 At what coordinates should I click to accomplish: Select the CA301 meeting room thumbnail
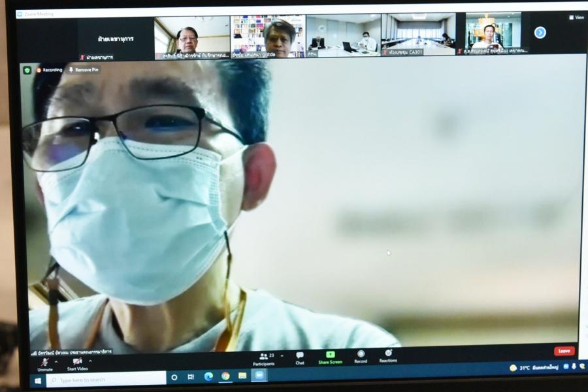click(418, 35)
